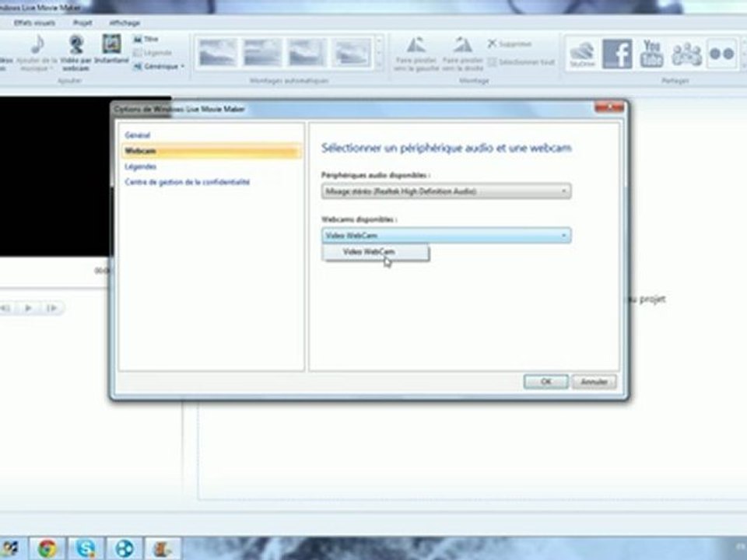This screenshot has height=560, width=747.
Task: Share the movie on YouTube
Action: pyautogui.click(x=651, y=54)
